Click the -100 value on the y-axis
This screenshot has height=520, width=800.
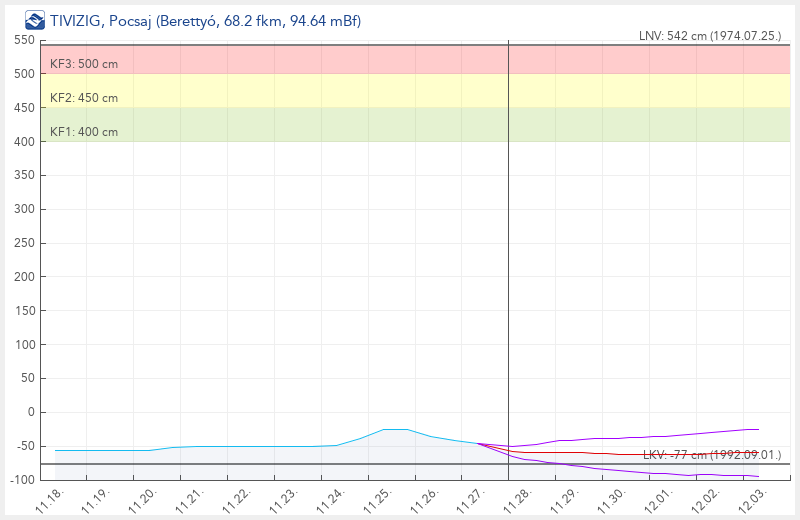click(21, 480)
